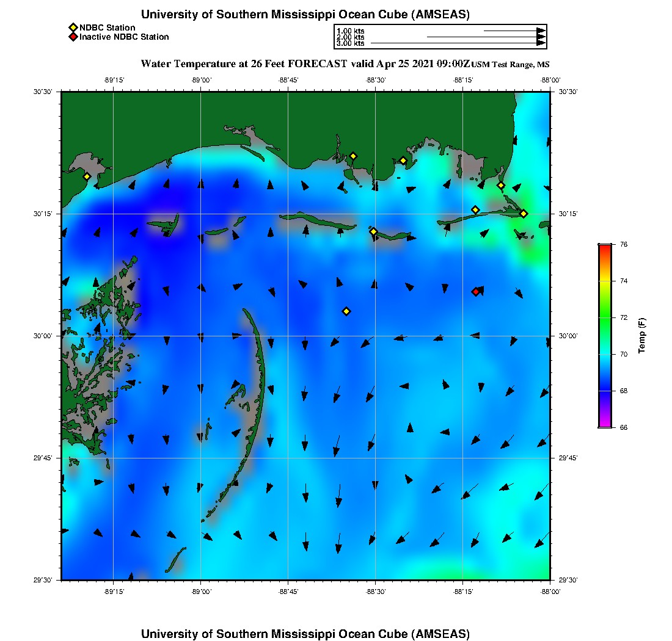This screenshot has height=641, width=672.
Task: Click the 2.00 kts scale label
Action: (x=351, y=37)
